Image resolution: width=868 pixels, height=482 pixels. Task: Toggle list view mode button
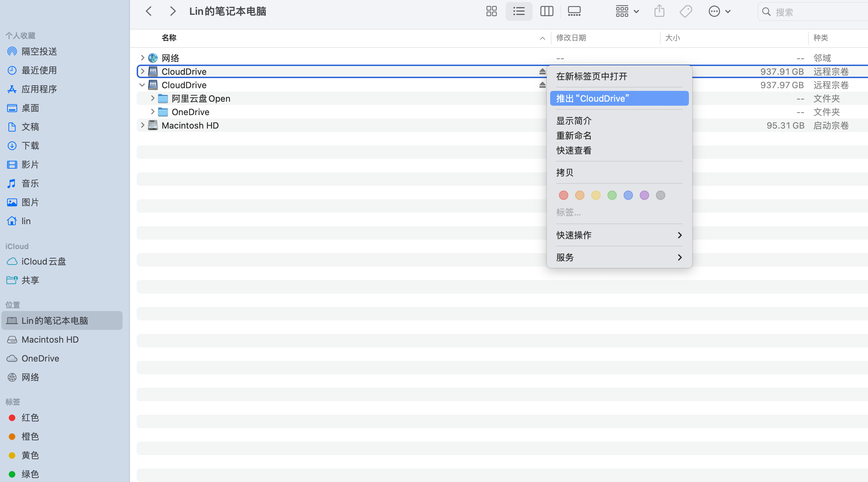tap(519, 11)
